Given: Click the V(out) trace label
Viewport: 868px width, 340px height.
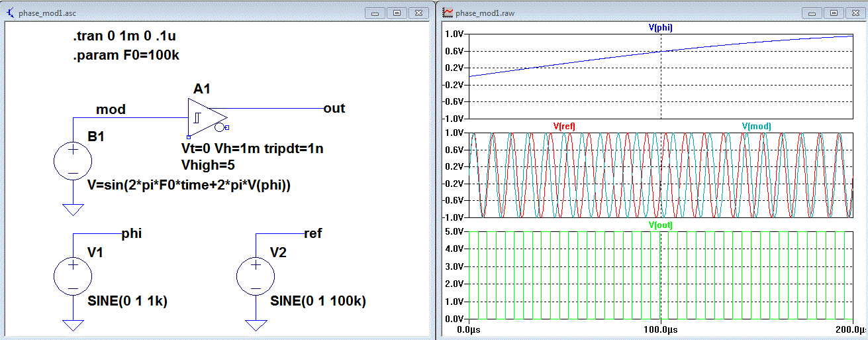Looking at the screenshot, I should coord(661,225).
